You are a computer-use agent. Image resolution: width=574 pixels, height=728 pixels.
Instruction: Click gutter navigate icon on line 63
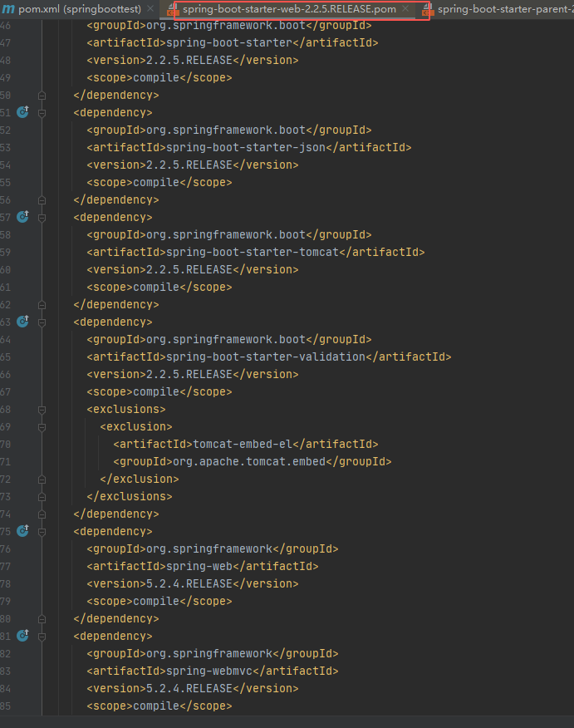pyautogui.click(x=22, y=322)
